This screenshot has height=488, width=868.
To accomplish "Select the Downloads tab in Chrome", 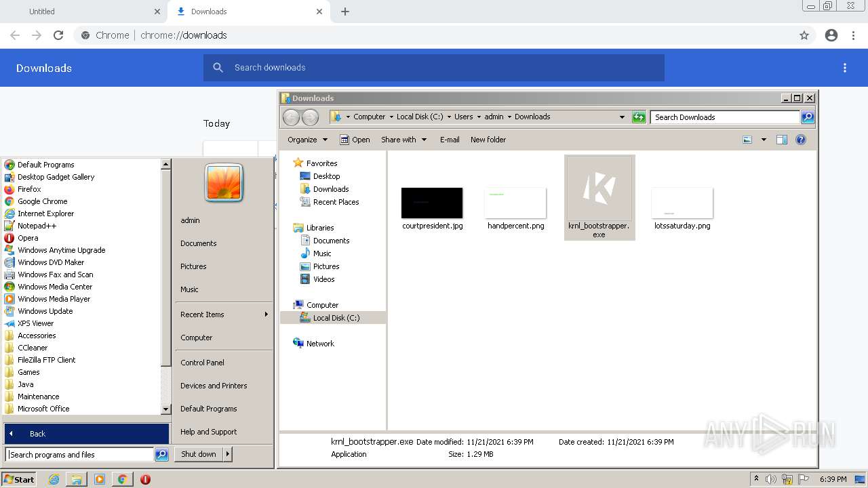I will (250, 12).
